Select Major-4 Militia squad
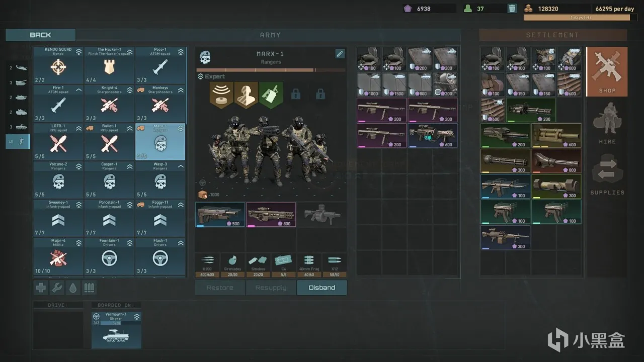The height and width of the screenshot is (362, 644). tap(59, 256)
